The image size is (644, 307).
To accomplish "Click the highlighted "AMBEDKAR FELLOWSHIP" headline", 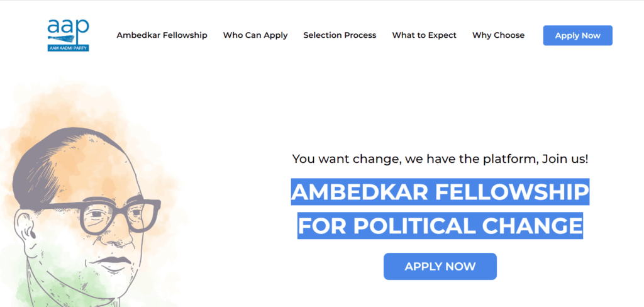I will click(440, 192).
